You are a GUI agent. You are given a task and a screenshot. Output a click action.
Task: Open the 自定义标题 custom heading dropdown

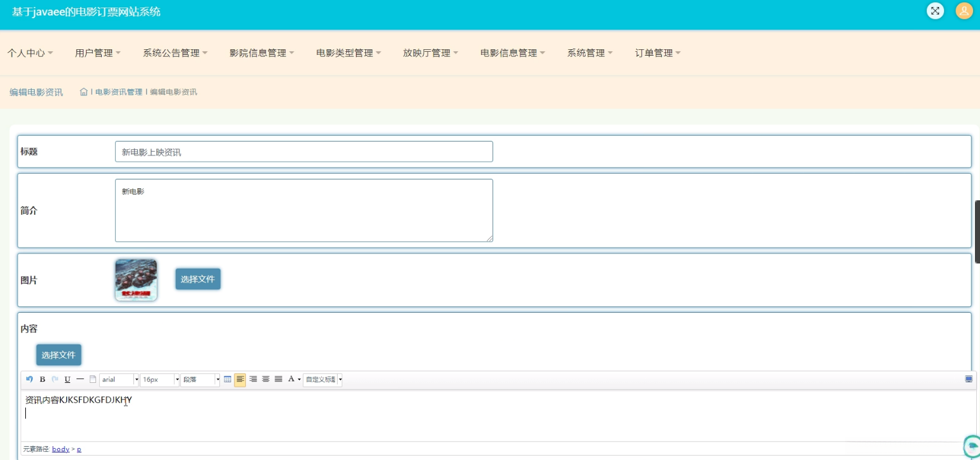tap(322, 380)
